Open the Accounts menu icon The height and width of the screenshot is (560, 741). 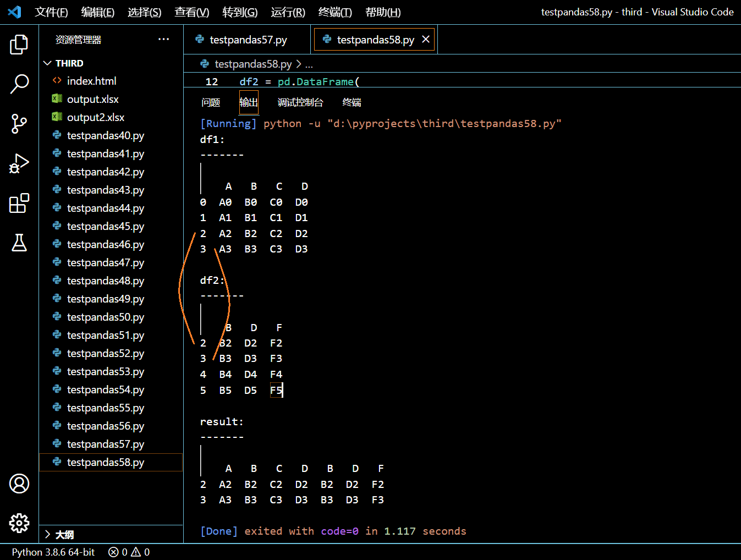pyautogui.click(x=19, y=484)
